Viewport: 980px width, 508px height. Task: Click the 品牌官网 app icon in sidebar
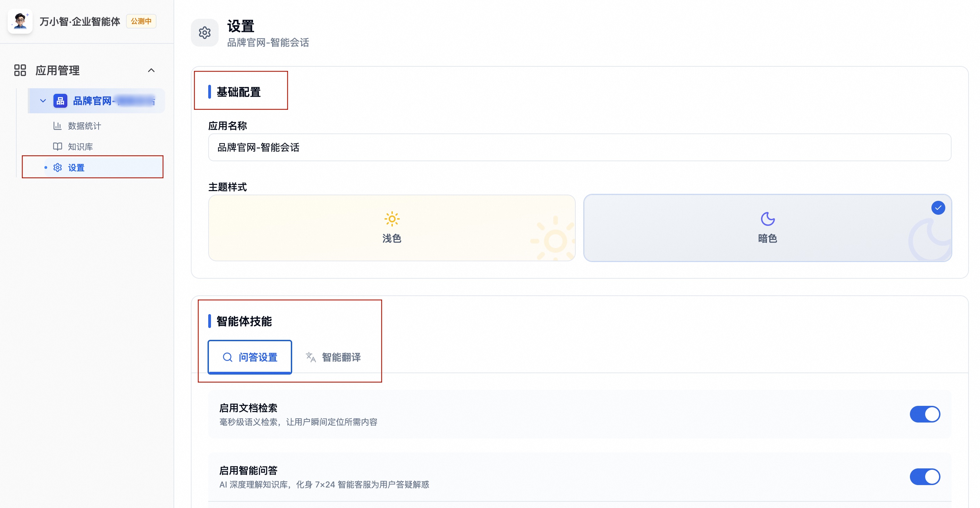click(x=60, y=100)
